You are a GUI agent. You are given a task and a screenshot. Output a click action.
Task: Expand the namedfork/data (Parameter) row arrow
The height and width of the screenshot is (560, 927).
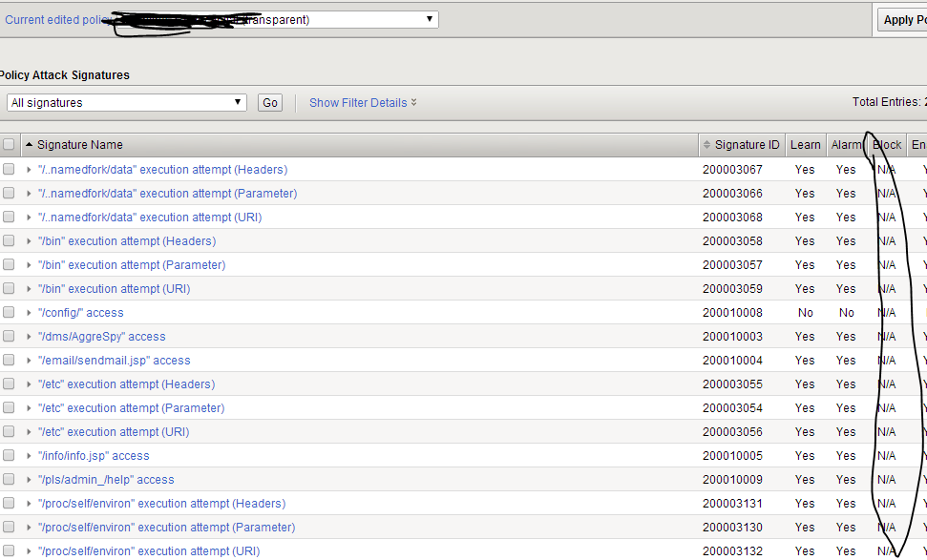click(x=29, y=193)
